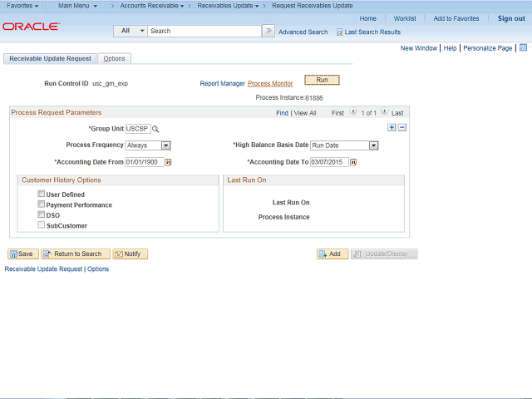
Task: Enable User Defined checkbox
Action: click(41, 194)
